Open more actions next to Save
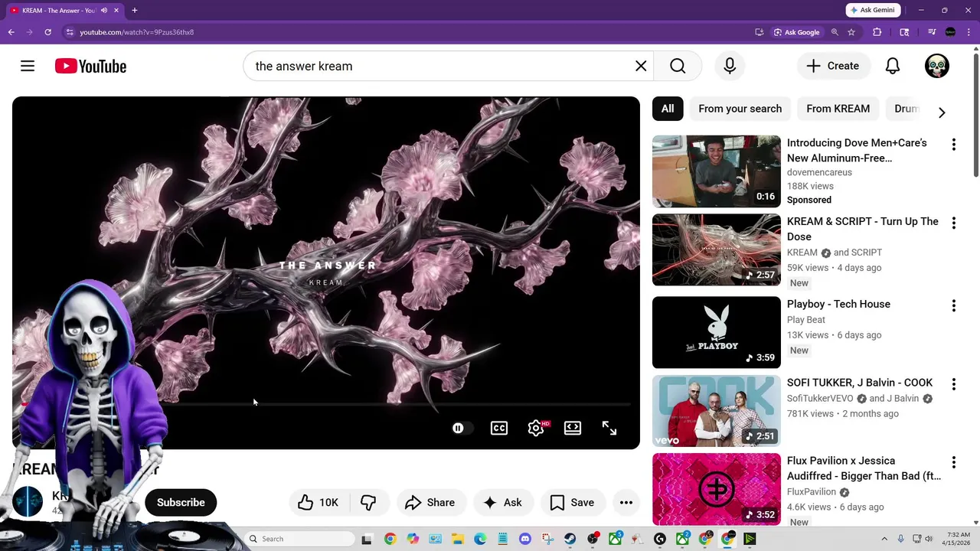Viewport: 980px width, 551px height. click(626, 503)
